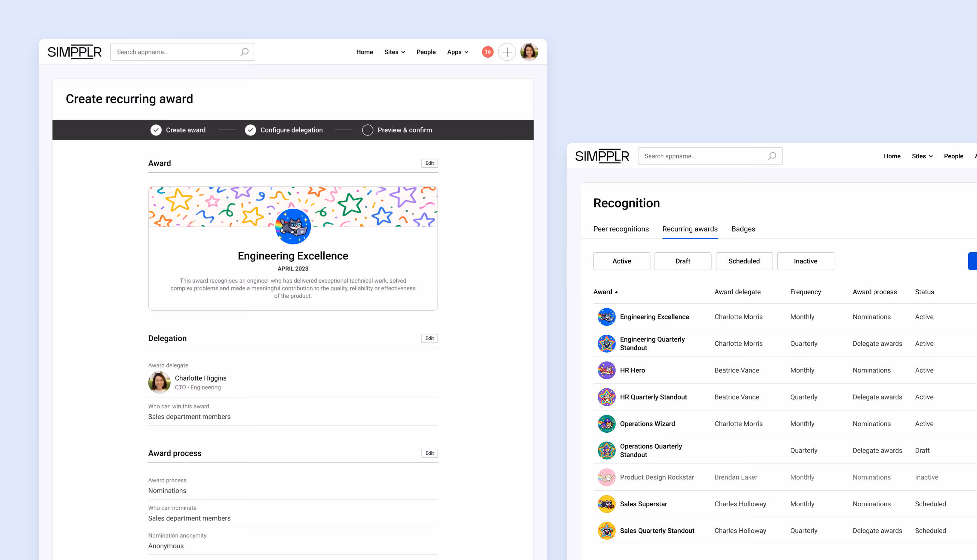The height and width of the screenshot is (560, 977).
Task: Click delegate name Charlotte Higgins
Action: pos(201,378)
